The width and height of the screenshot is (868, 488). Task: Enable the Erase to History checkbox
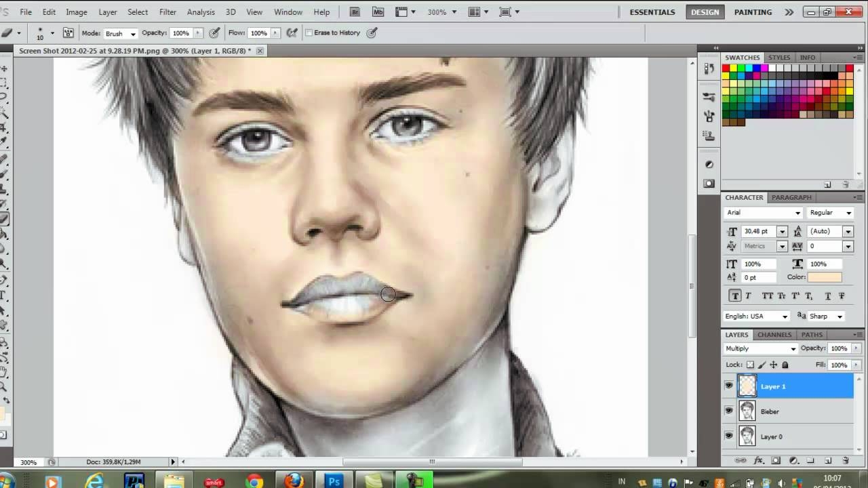point(309,33)
